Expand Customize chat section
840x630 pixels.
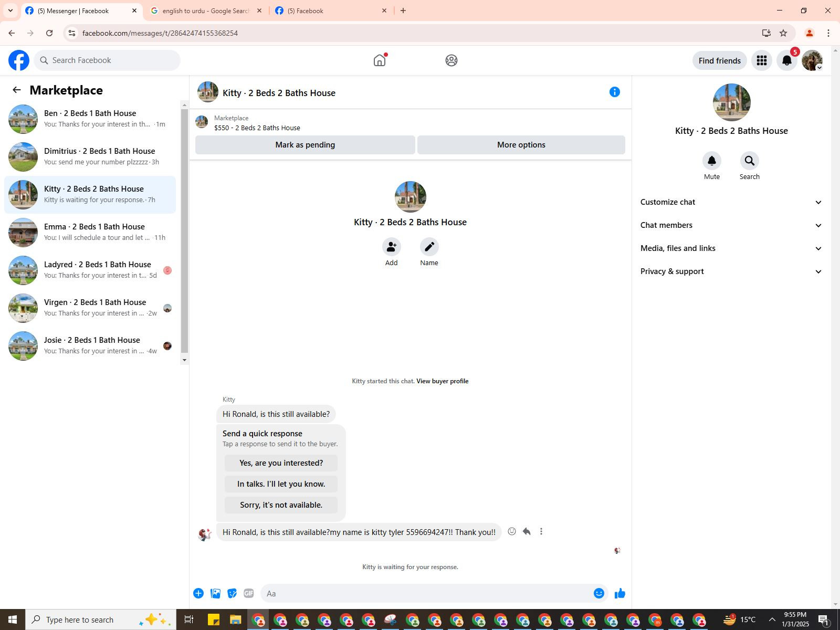click(731, 202)
